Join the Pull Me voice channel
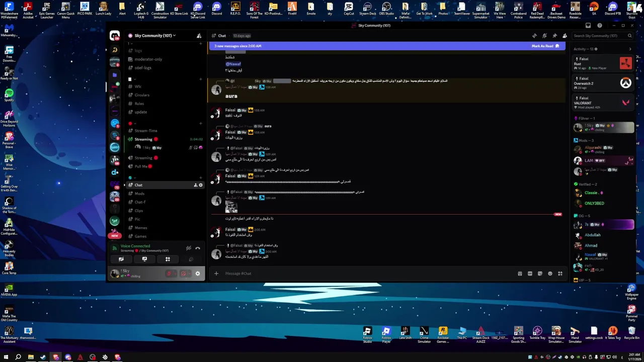 [165, 166]
